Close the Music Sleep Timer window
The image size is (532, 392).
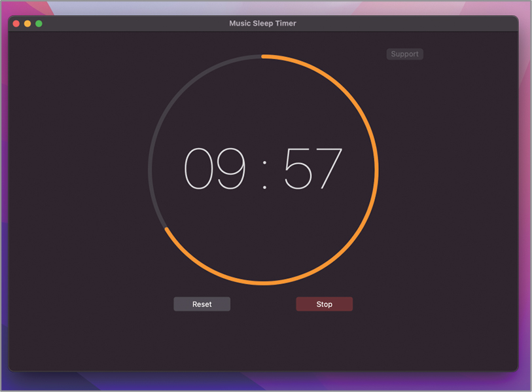(16, 24)
